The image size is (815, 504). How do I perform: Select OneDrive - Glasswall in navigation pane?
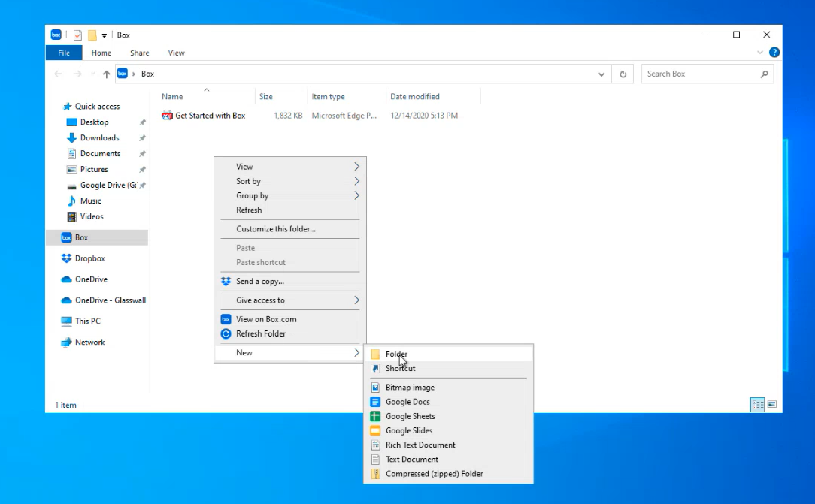(x=110, y=300)
